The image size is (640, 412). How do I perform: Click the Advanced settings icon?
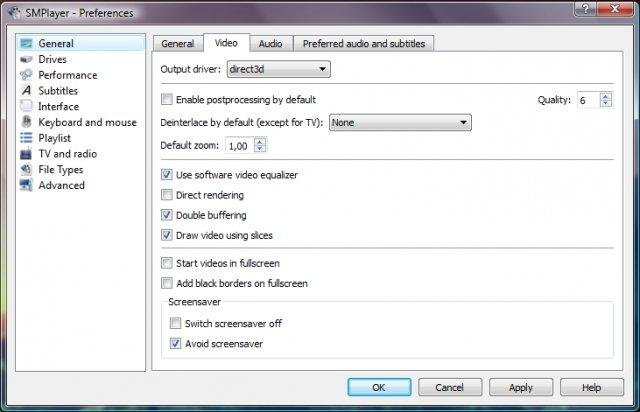26,185
